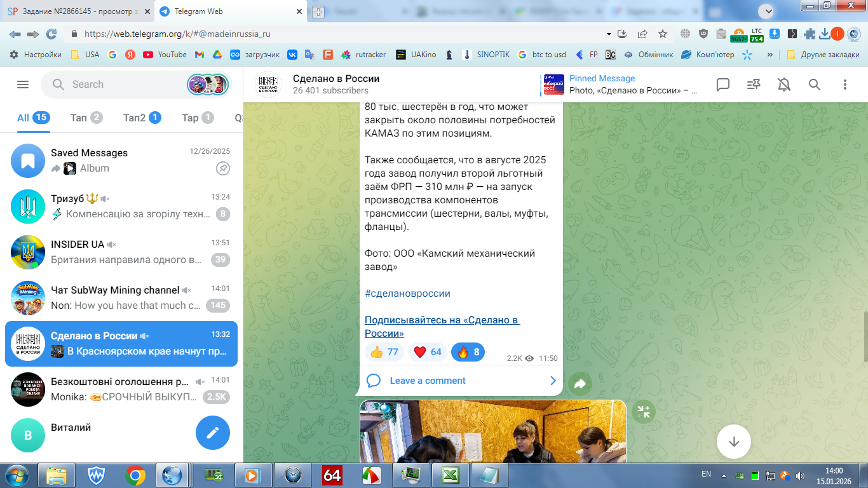868x488 pixels.
Task: Open the btc to usd bookmark
Action: (541, 55)
